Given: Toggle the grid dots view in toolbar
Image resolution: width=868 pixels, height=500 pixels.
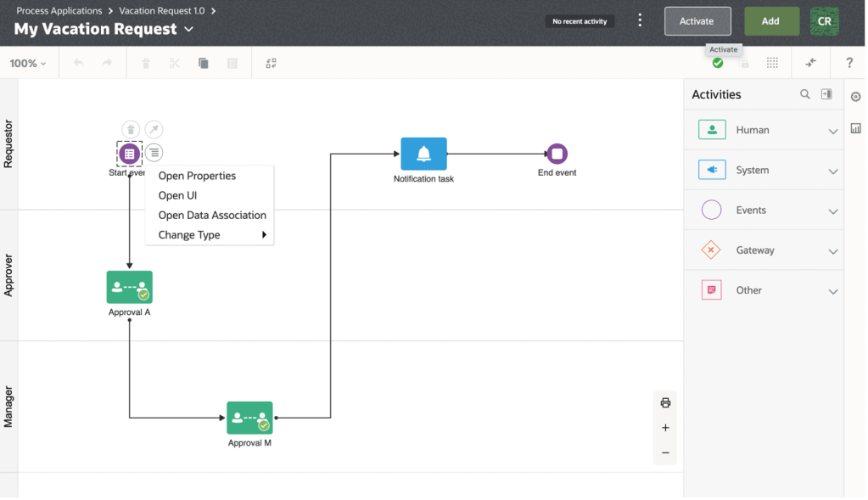Looking at the screenshot, I should (772, 63).
